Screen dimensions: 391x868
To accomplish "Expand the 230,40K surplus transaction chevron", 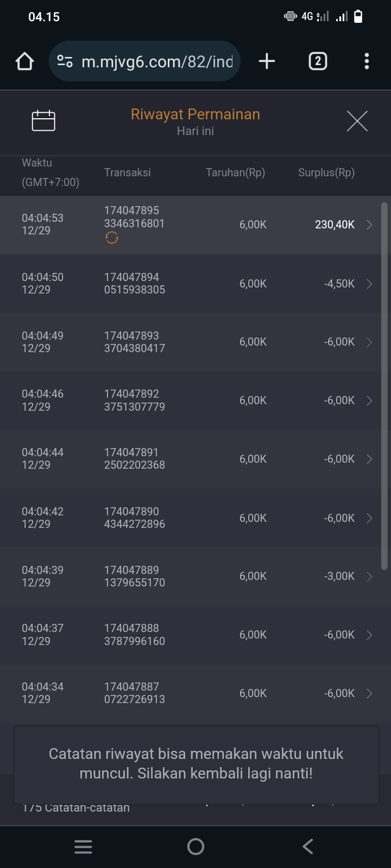I will click(369, 225).
